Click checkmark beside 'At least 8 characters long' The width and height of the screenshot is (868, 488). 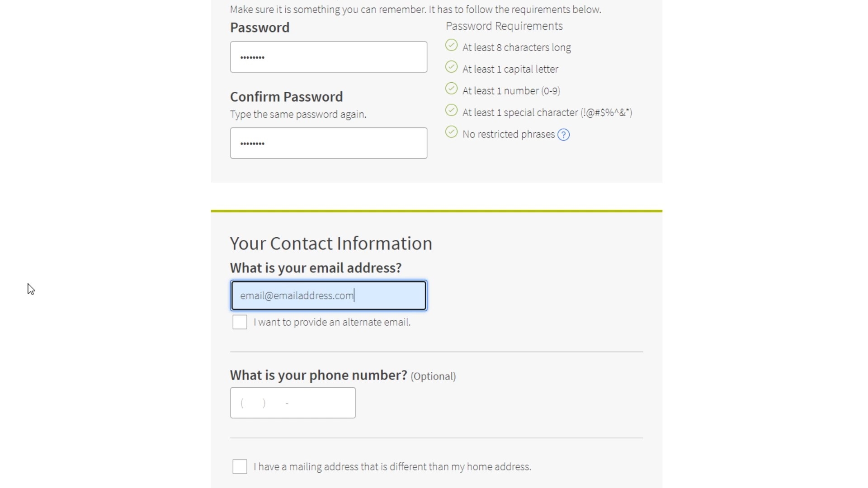point(451,45)
